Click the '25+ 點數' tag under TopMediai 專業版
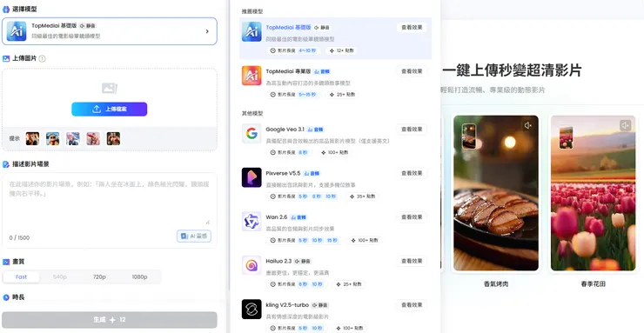The height and width of the screenshot is (333, 644). click(342, 95)
